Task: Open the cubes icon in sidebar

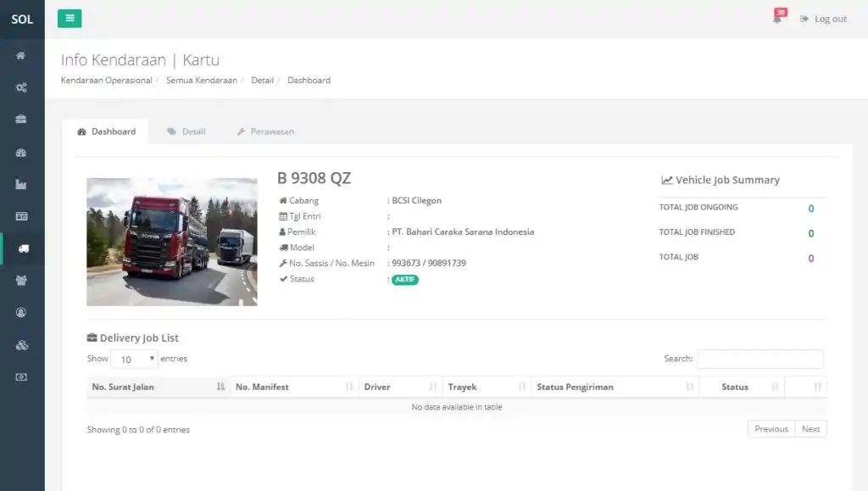Action: tap(21, 345)
